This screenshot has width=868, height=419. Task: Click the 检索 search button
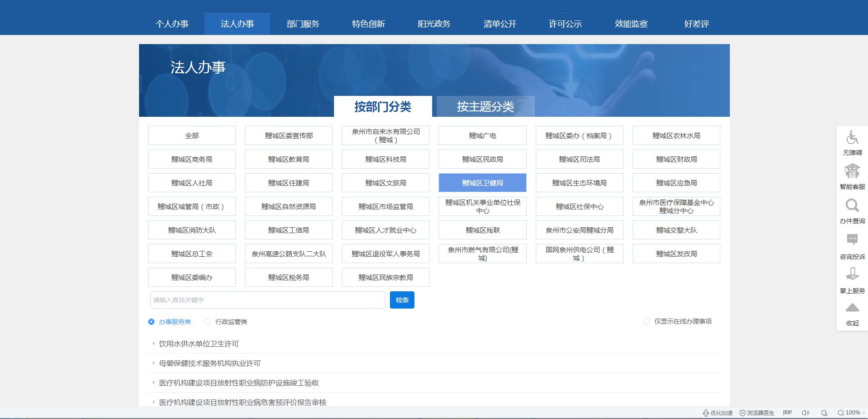tap(402, 300)
